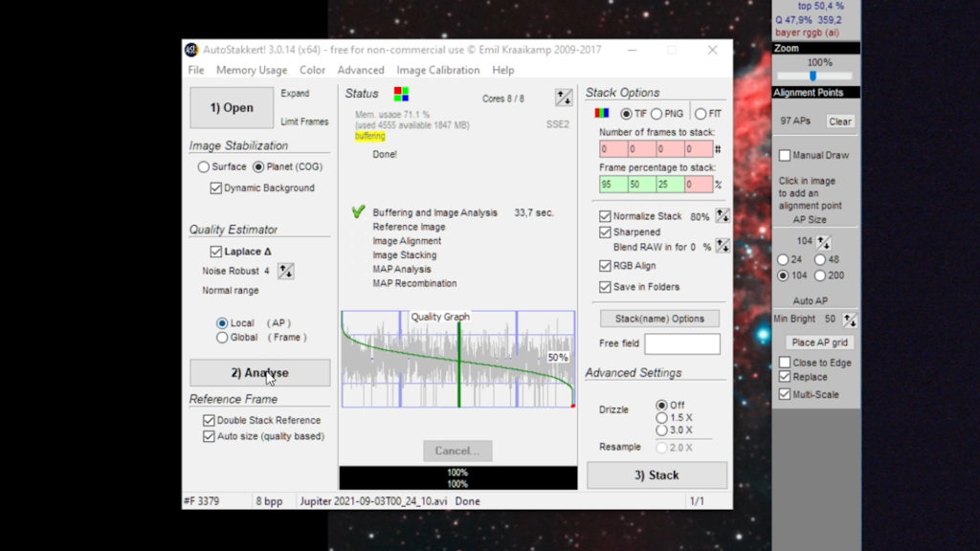Click the 2) Analyse button
980x551 pixels.
click(x=260, y=373)
